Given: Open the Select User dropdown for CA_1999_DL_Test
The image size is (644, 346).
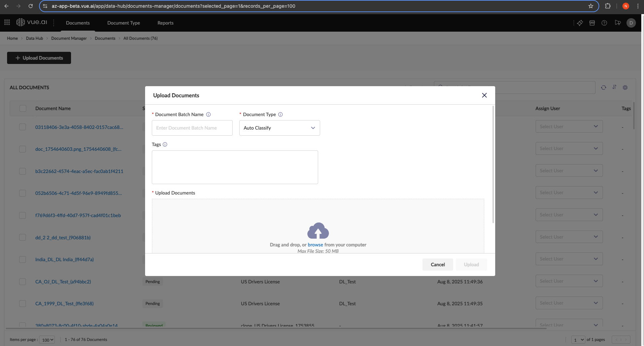Looking at the screenshot, I should pos(569,303).
